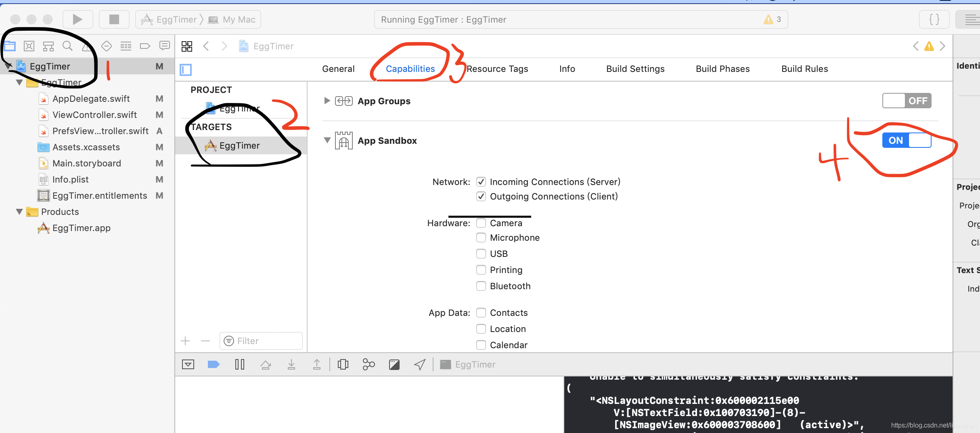Collapse the EggTimer folder group
Screen dimensions: 980x433
(x=19, y=82)
